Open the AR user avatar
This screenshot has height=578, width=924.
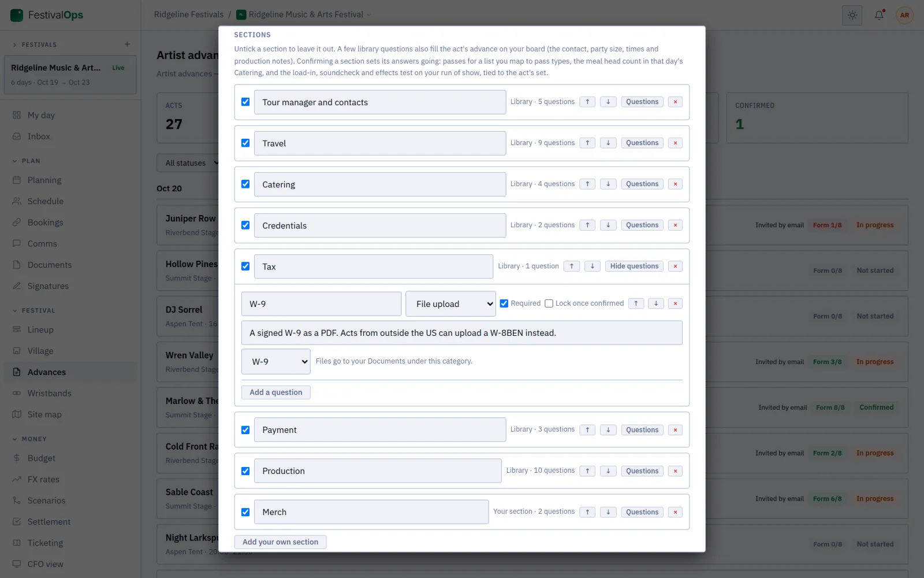(x=904, y=15)
